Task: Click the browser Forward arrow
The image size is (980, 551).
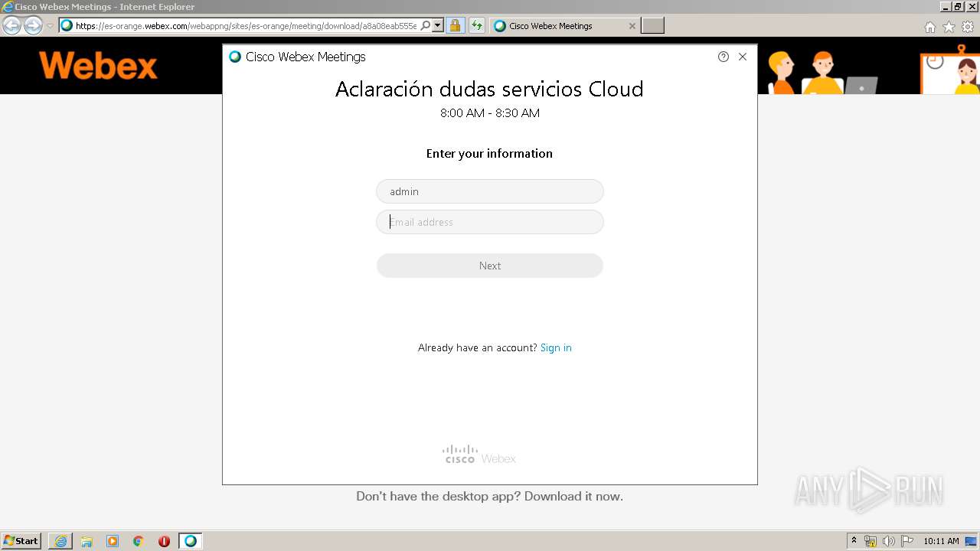Action: click(x=33, y=26)
